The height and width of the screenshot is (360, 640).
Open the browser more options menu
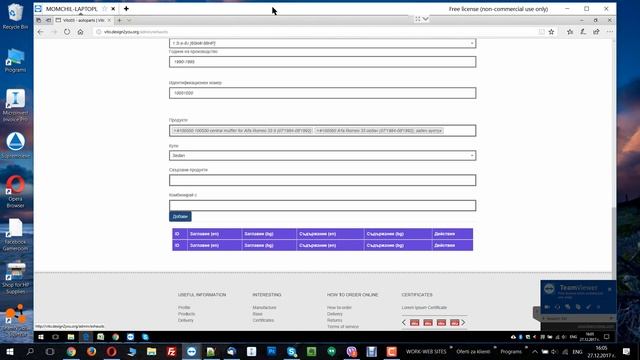(x=610, y=31)
